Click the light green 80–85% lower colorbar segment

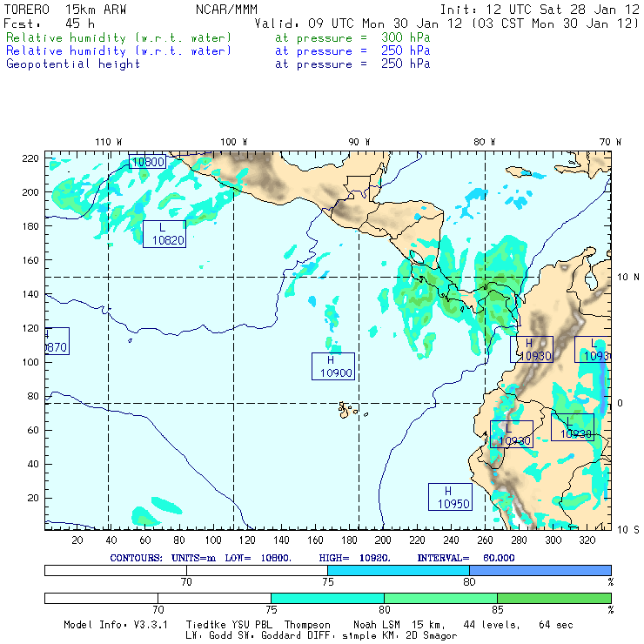tap(440, 598)
